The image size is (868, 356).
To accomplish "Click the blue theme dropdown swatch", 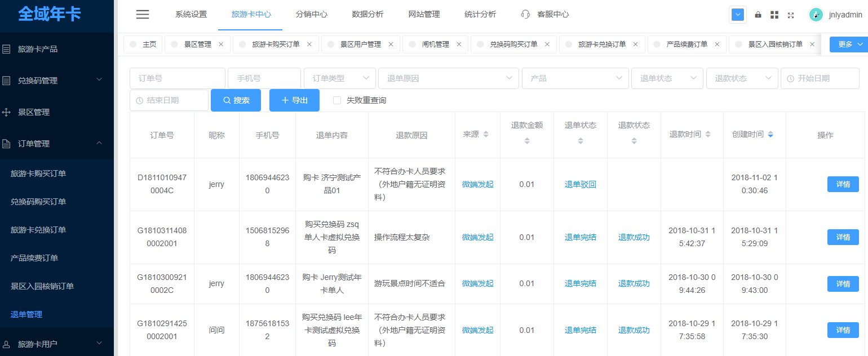I will click(737, 15).
